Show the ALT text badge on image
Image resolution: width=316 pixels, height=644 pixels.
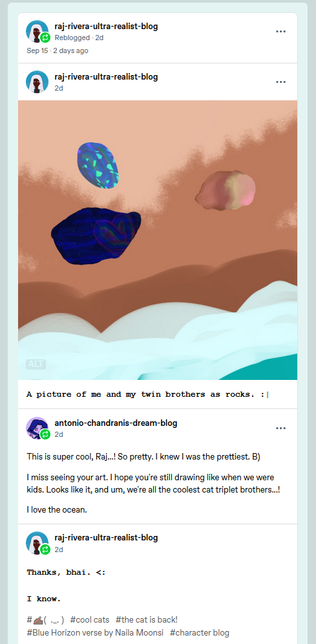point(36,364)
